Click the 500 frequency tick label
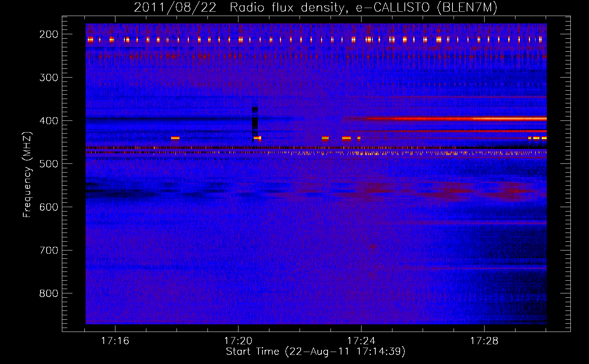This screenshot has height=364, width=589. coord(49,164)
